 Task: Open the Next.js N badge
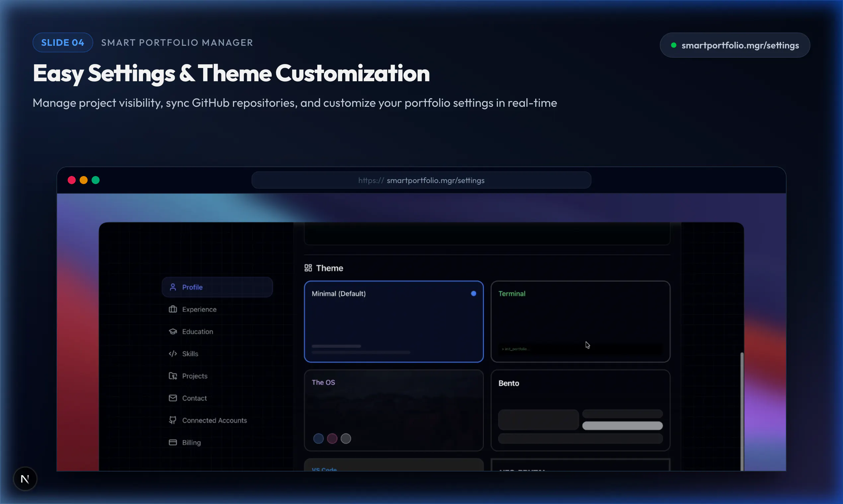(25, 479)
